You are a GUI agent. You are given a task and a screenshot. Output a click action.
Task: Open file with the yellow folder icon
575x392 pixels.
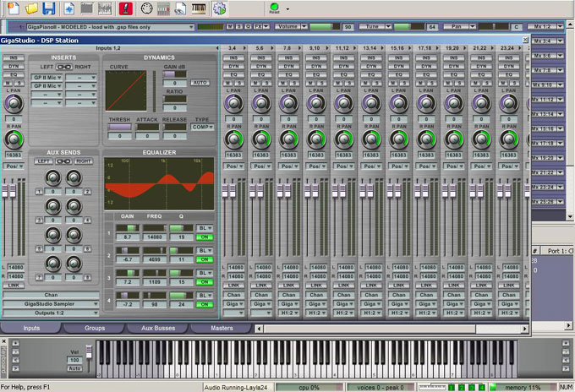tap(31, 8)
